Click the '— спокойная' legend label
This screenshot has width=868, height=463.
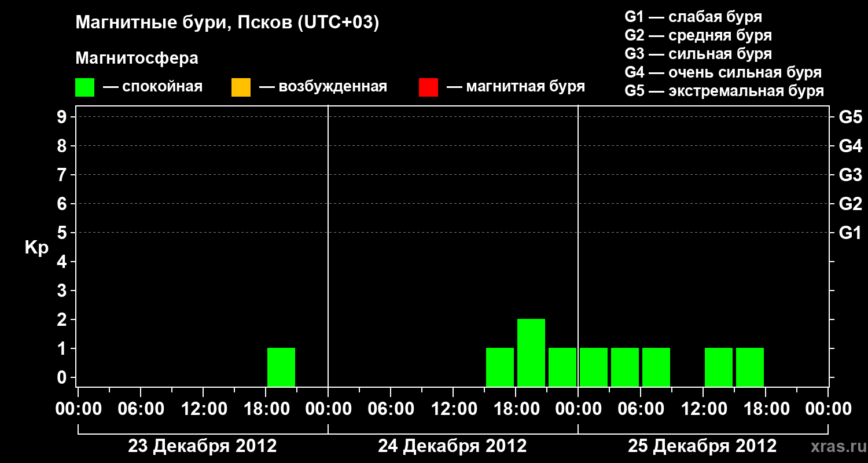[153, 87]
